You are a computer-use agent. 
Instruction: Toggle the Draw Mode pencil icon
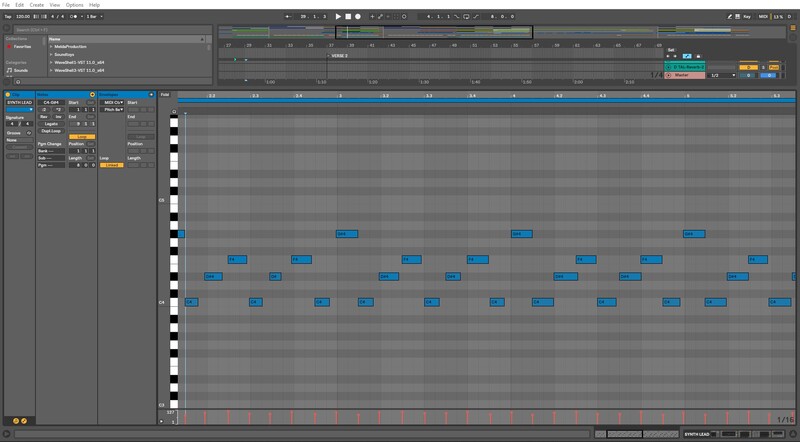(x=730, y=16)
